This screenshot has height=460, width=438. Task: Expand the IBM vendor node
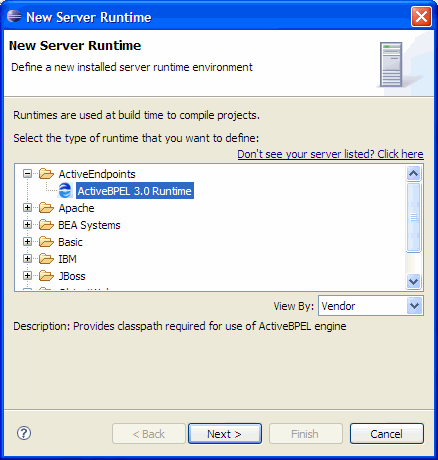(x=27, y=259)
